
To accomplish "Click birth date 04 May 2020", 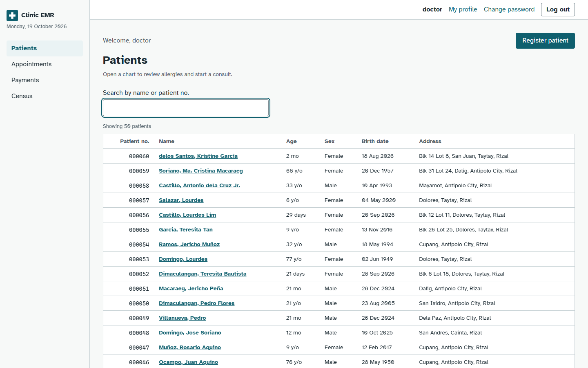I will (x=379, y=200).
